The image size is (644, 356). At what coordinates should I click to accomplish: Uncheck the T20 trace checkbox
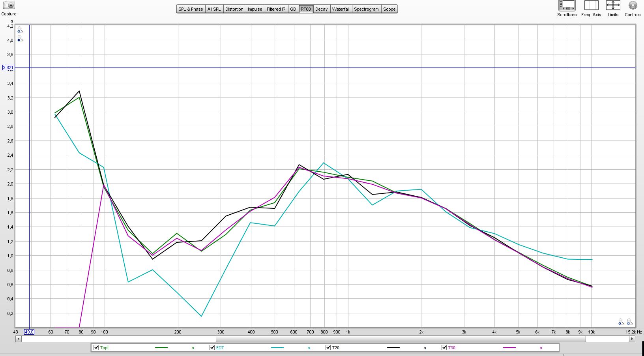pos(328,348)
